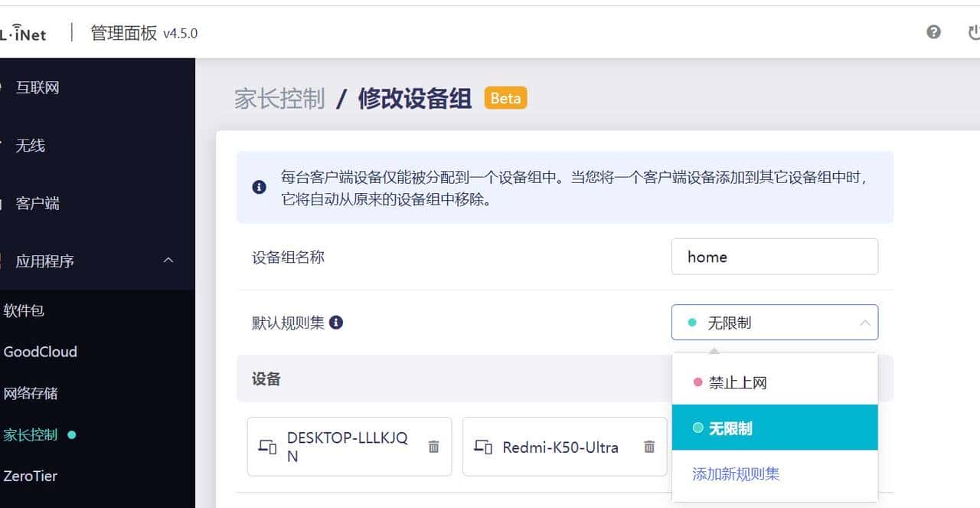Click the info icon in the notice banner

pos(259,186)
